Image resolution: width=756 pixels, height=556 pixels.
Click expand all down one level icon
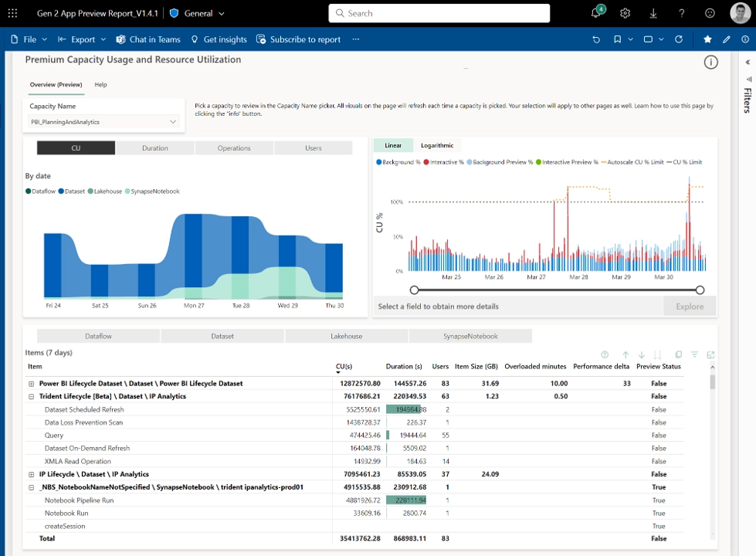point(658,354)
